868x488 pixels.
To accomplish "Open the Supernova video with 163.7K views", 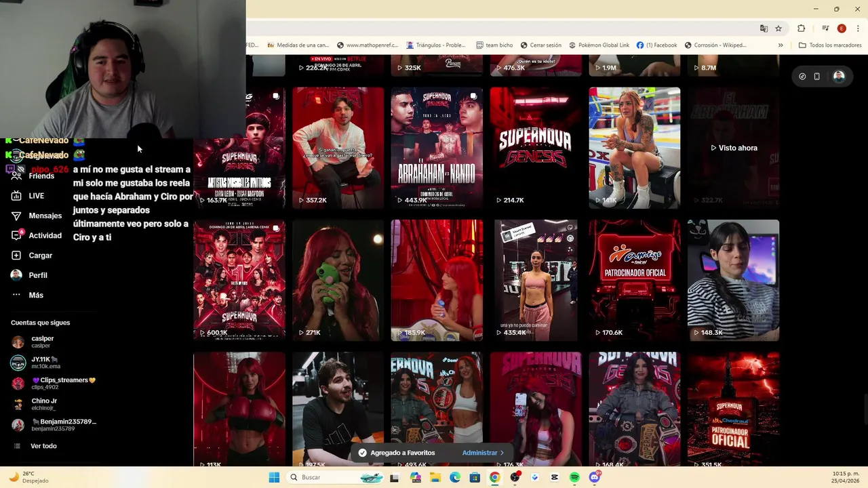I will [239, 147].
